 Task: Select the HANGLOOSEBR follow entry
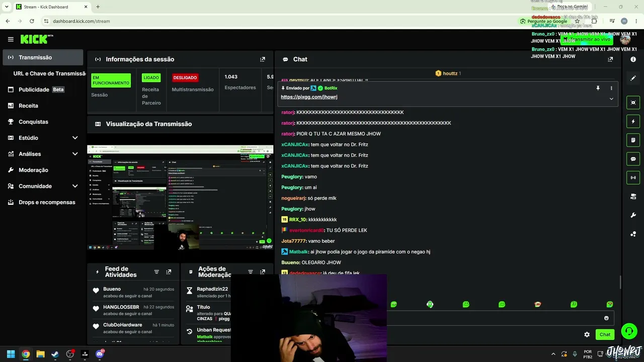click(x=134, y=310)
